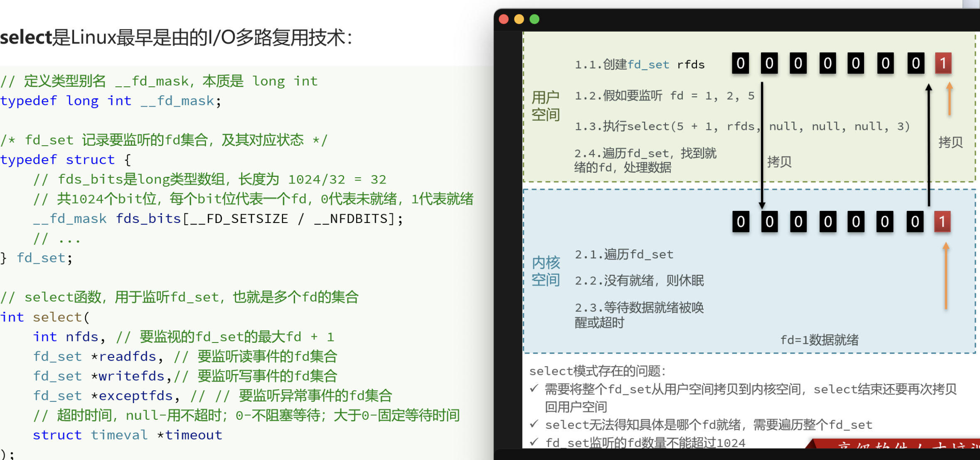The height and width of the screenshot is (460, 980).
Task: Click the black downward copy arrow
Action: pyautogui.click(x=762, y=145)
